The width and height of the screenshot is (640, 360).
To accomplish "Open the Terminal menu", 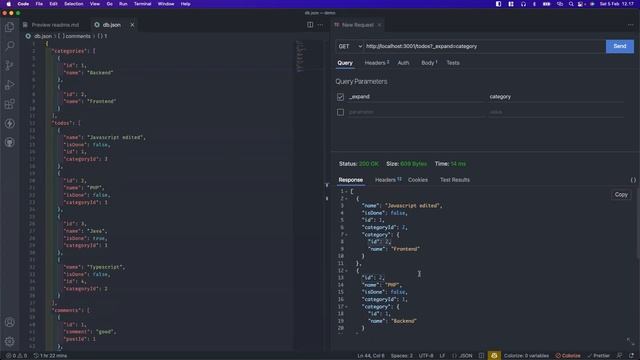I will [142, 4].
